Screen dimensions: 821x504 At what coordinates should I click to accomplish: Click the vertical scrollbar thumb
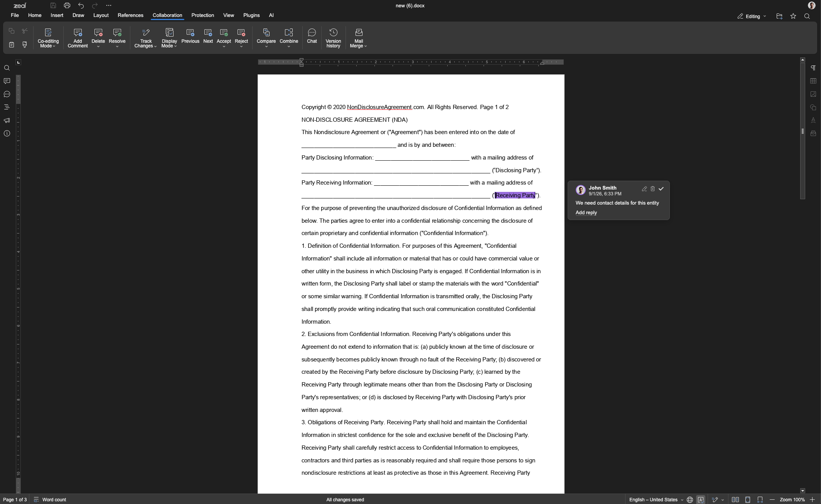pyautogui.click(x=802, y=131)
